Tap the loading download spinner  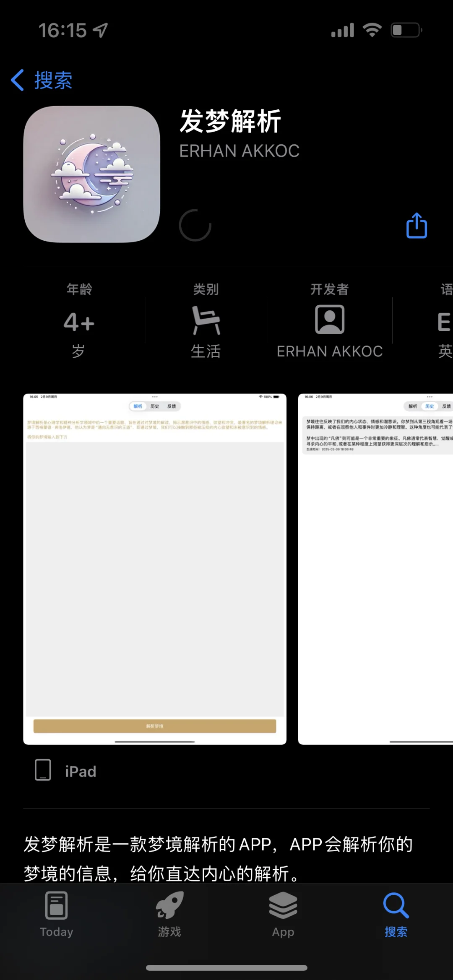click(195, 226)
